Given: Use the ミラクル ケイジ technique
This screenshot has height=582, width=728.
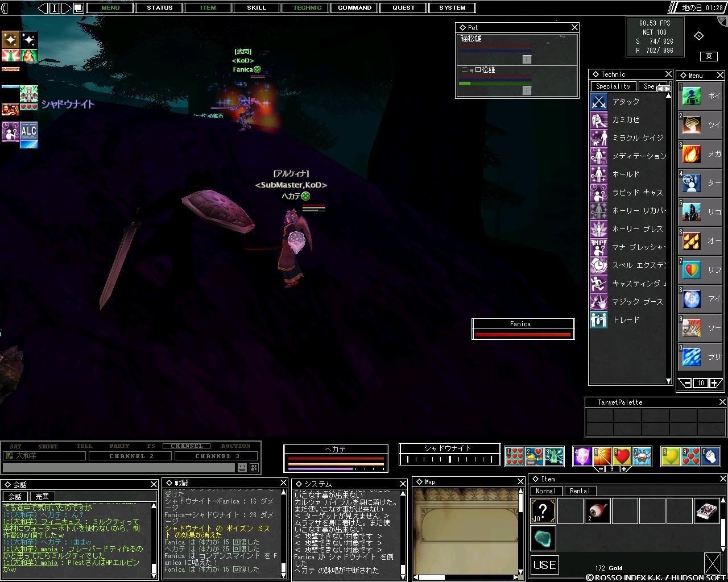Looking at the screenshot, I should 598,138.
